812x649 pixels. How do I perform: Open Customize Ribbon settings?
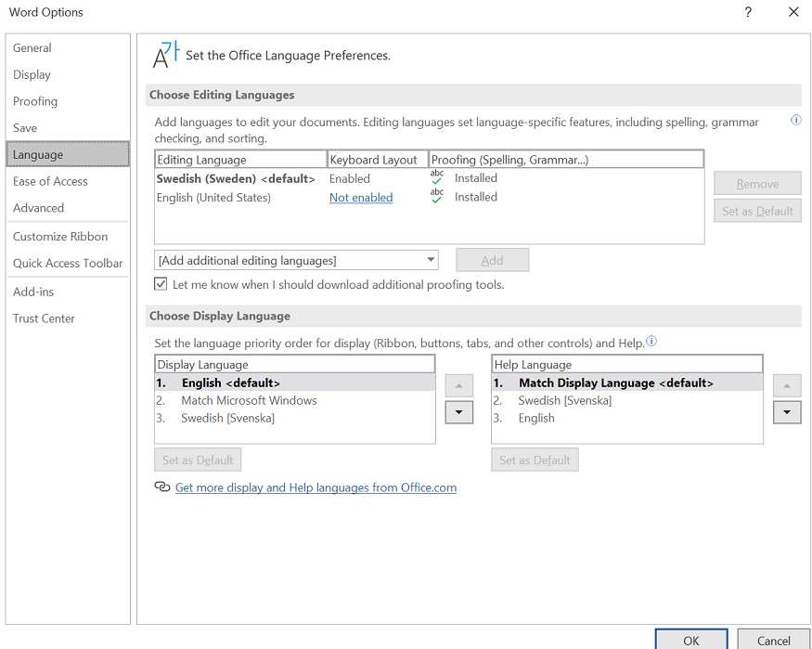coord(68,236)
